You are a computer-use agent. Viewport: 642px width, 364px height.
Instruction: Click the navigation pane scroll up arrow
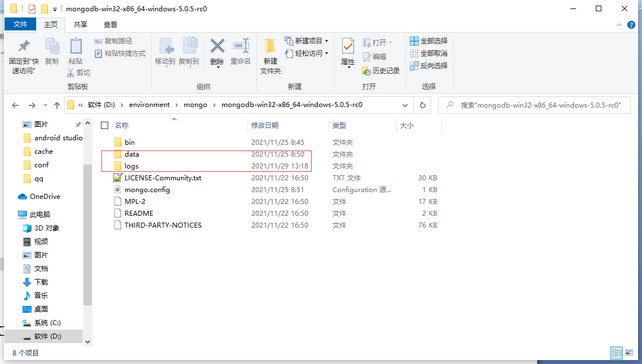click(x=87, y=123)
